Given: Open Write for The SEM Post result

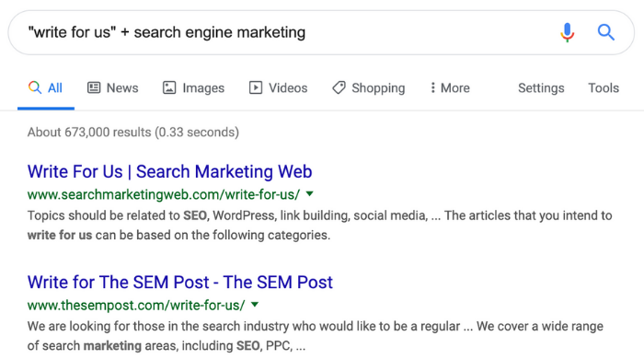Looking at the screenshot, I should coord(180,282).
